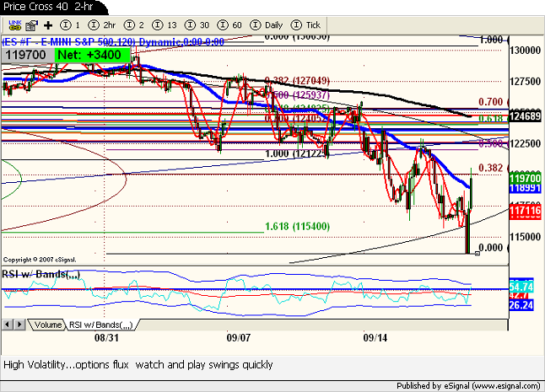This screenshot has height=392, width=545.
Task: Change chart to Daily interval
Action: (267, 25)
